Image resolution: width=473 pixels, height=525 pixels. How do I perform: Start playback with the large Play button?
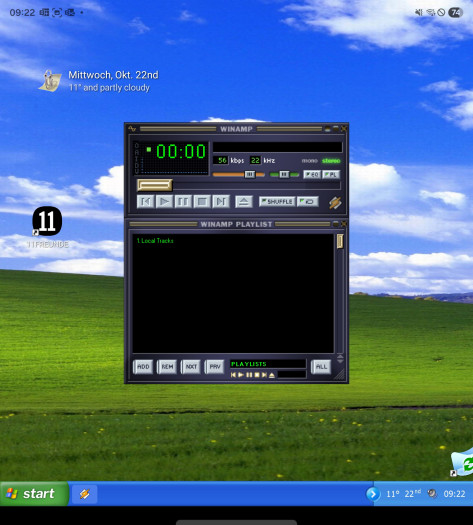click(x=164, y=202)
